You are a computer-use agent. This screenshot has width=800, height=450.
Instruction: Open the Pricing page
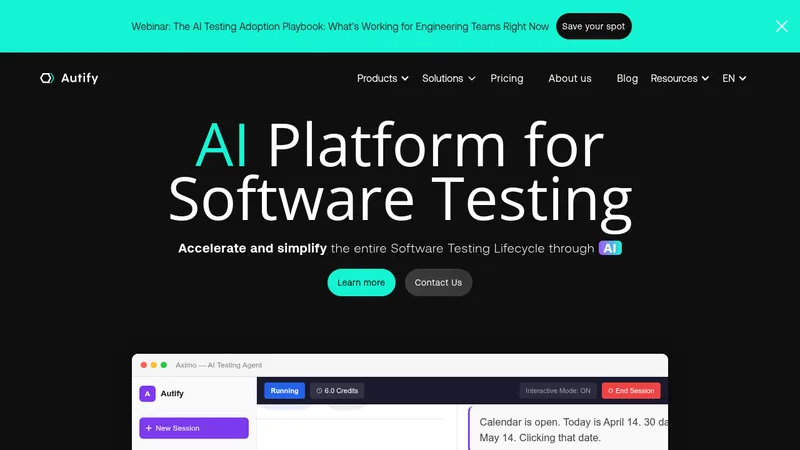pos(507,78)
